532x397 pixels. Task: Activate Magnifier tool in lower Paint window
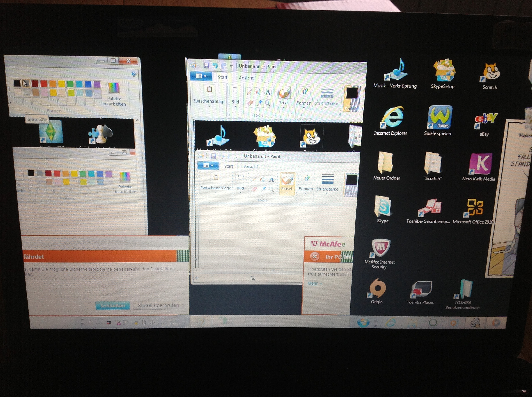(271, 189)
